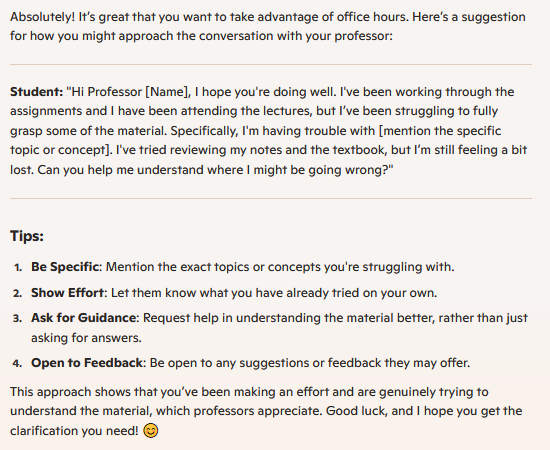Click the 'Open to Feedback' tip title

tap(87, 363)
